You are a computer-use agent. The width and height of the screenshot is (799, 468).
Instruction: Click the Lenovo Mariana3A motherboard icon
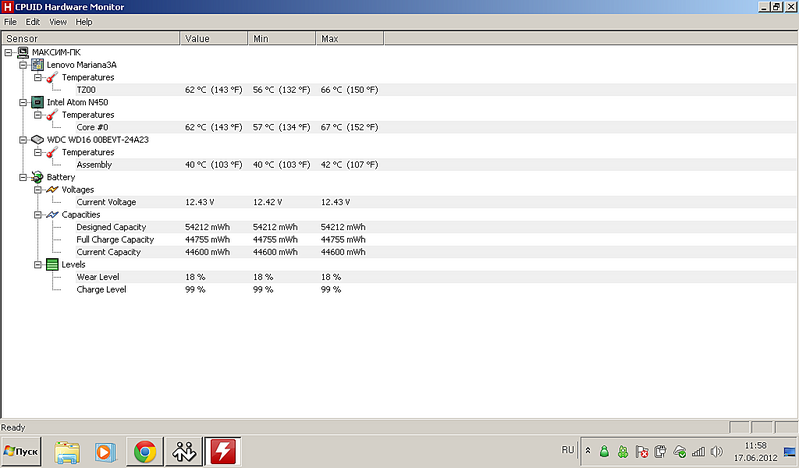38,65
